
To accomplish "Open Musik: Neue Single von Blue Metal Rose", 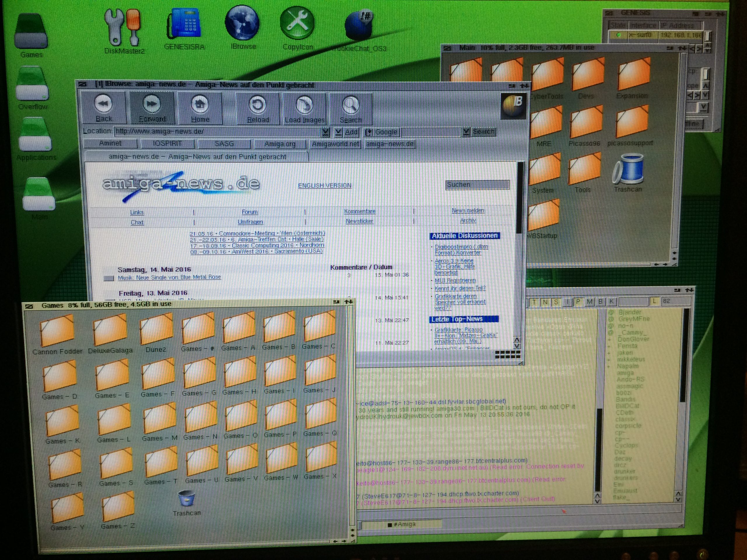I will point(169,277).
